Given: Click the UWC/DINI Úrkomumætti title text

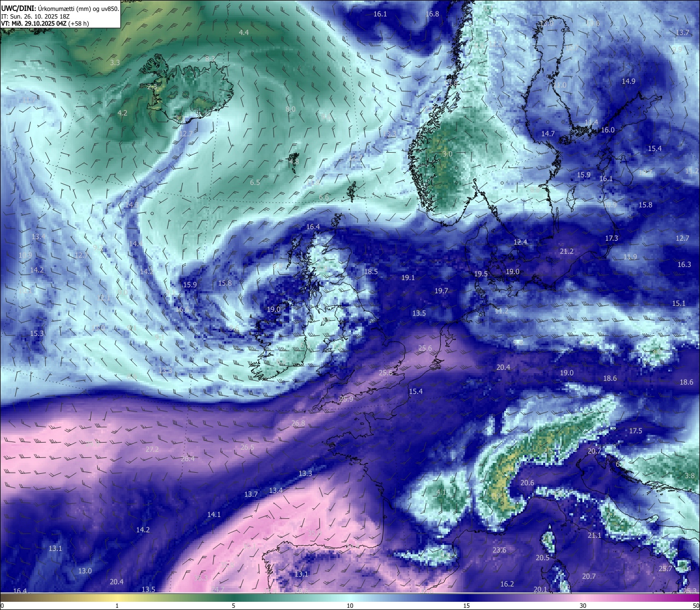Looking at the screenshot, I should click(60, 8).
